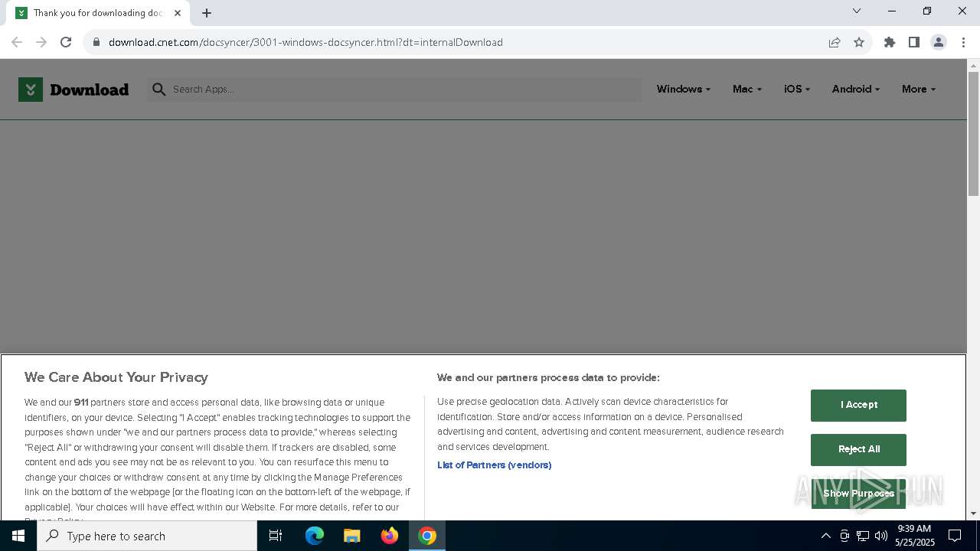The width and height of the screenshot is (980, 551).
Task: Expand the Android dropdown menu
Action: [856, 90]
